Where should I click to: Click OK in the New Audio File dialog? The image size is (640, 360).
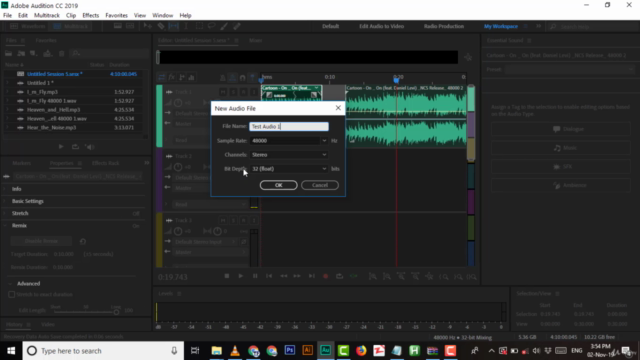(x=278, y=185)
